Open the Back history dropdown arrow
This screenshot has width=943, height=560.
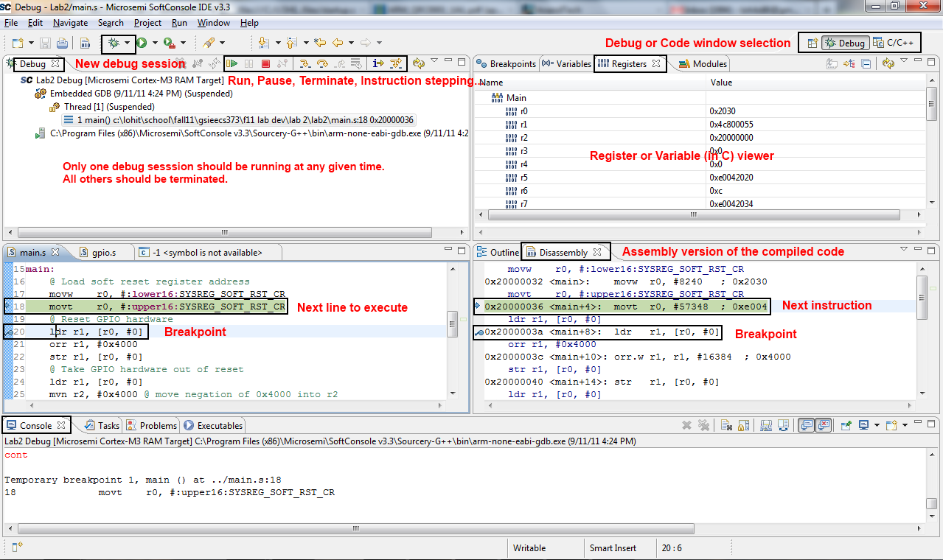coord(351,43)
